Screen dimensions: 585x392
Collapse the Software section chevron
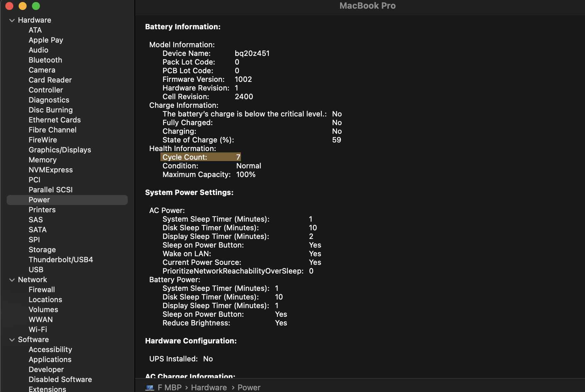(12, 340)
